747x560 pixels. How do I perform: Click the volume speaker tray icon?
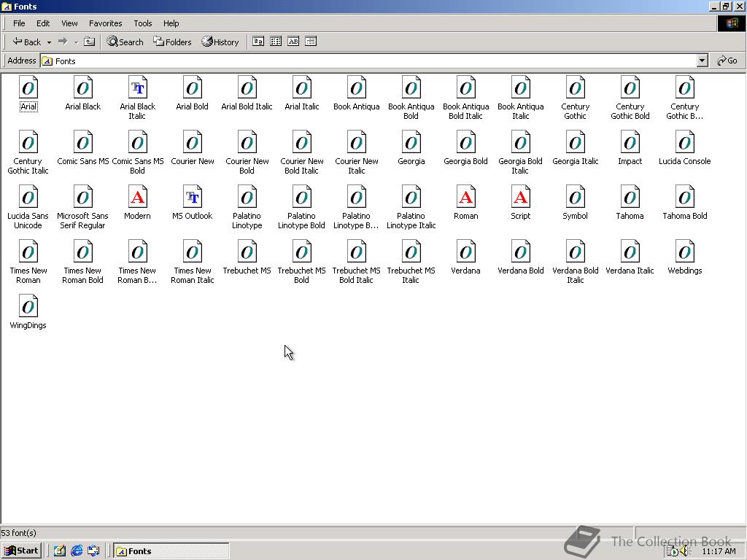tap(685, 551)
